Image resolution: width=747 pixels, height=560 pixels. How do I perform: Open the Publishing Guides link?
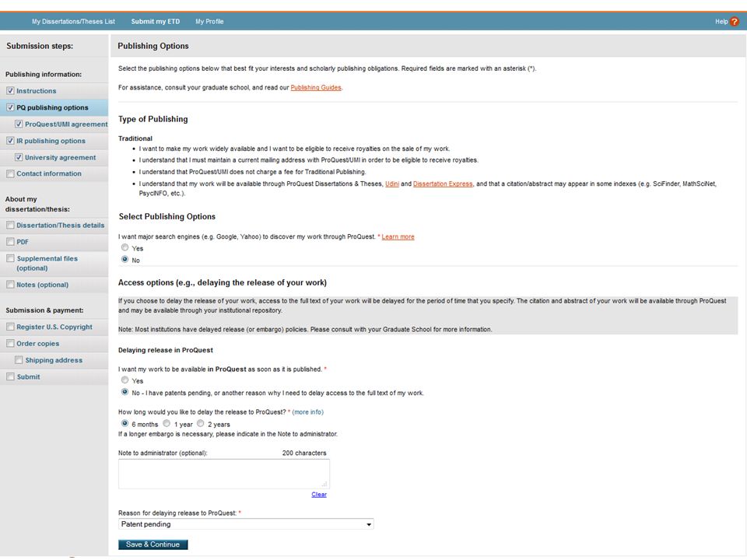(316, 88)
